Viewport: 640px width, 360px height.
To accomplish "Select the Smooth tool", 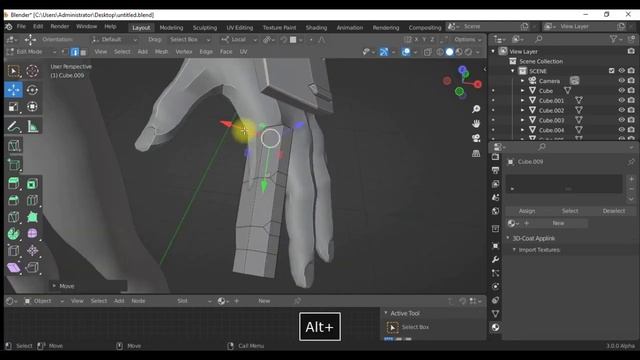I will (x=32, y=234).
